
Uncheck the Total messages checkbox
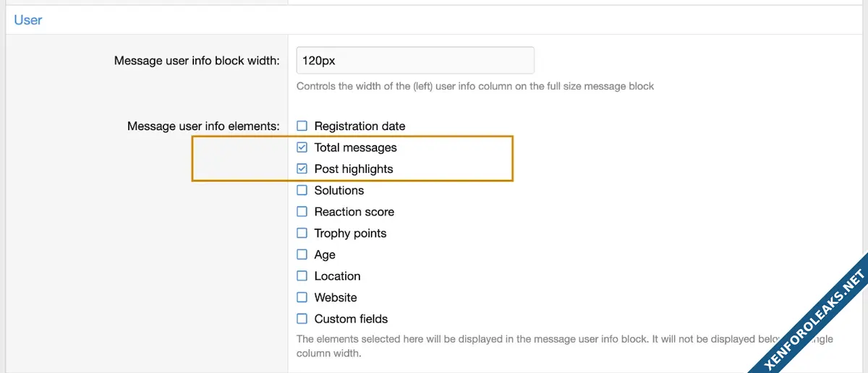302,147
